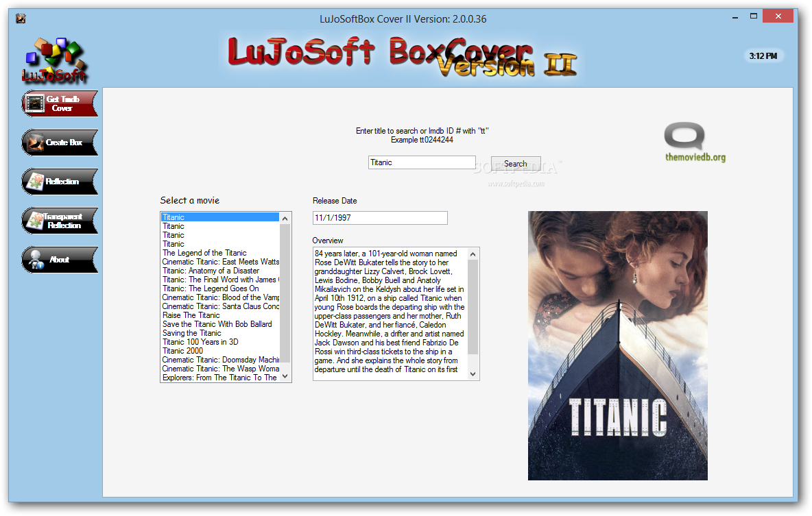Select Titanic: The Legend Goes On
The width and height of the screenshot is (812, 516).
(220, 288)
